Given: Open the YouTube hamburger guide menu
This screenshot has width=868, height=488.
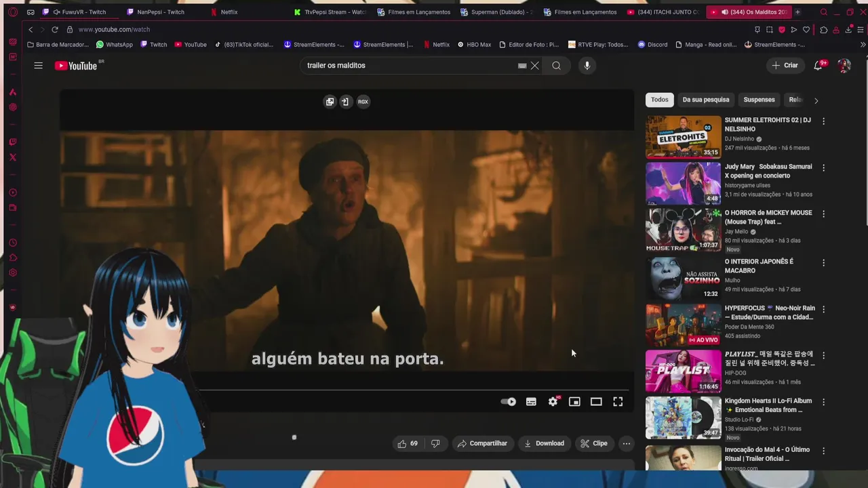Looking at the screenshot, I should [39, 66].
